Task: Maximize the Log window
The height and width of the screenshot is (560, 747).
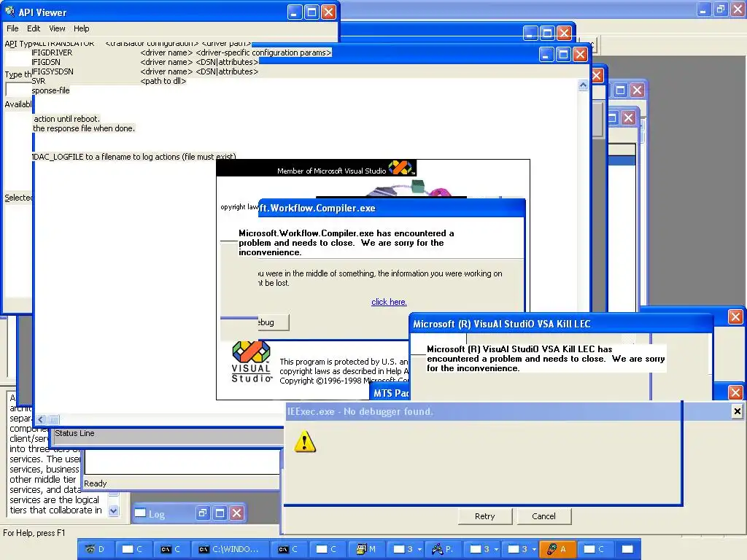Action: click(x=220, y=513)
